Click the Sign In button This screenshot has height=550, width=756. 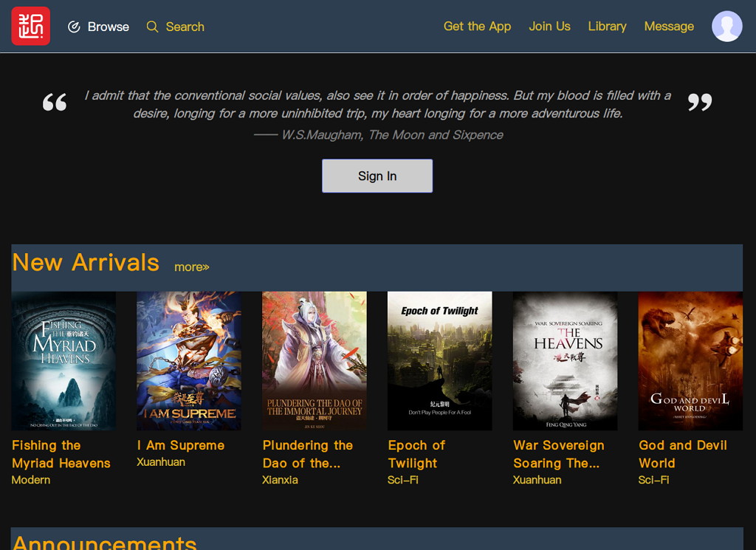tap(377, 176)
